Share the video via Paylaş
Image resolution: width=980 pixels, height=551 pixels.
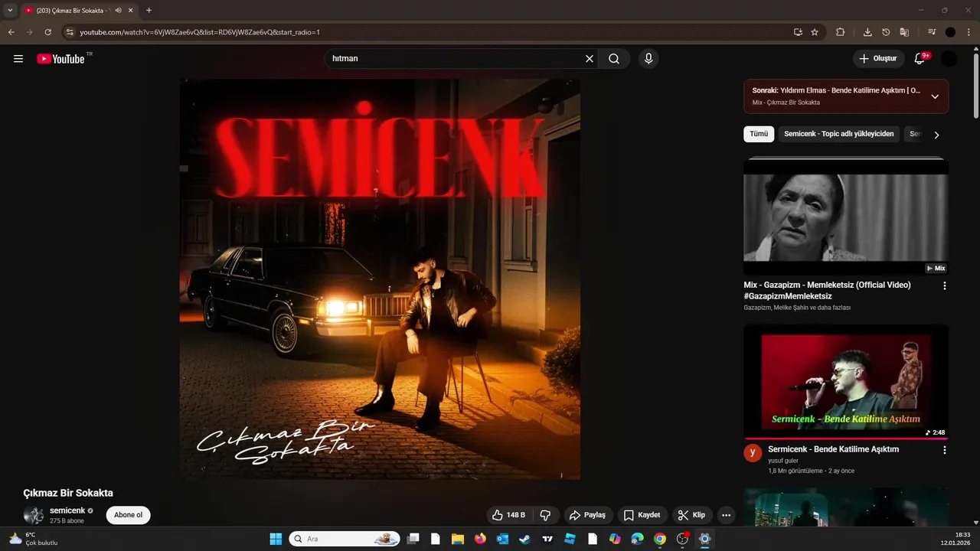pos(588,515)
